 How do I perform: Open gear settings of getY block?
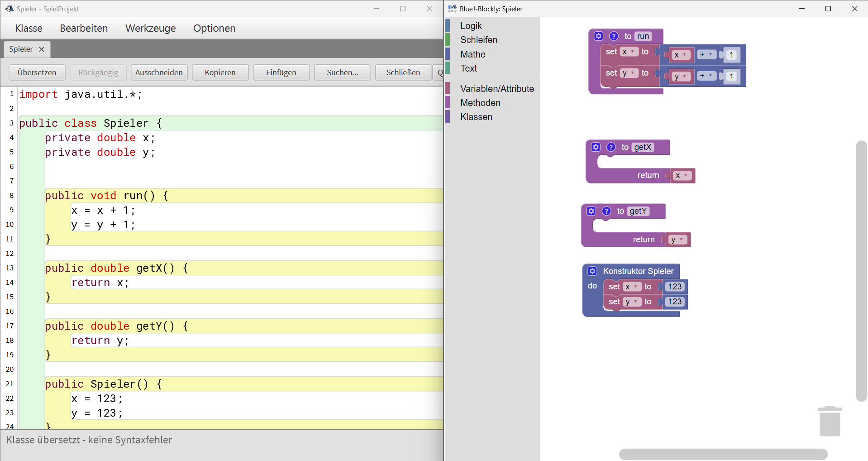pyautogui.click(x=591, y=211)
